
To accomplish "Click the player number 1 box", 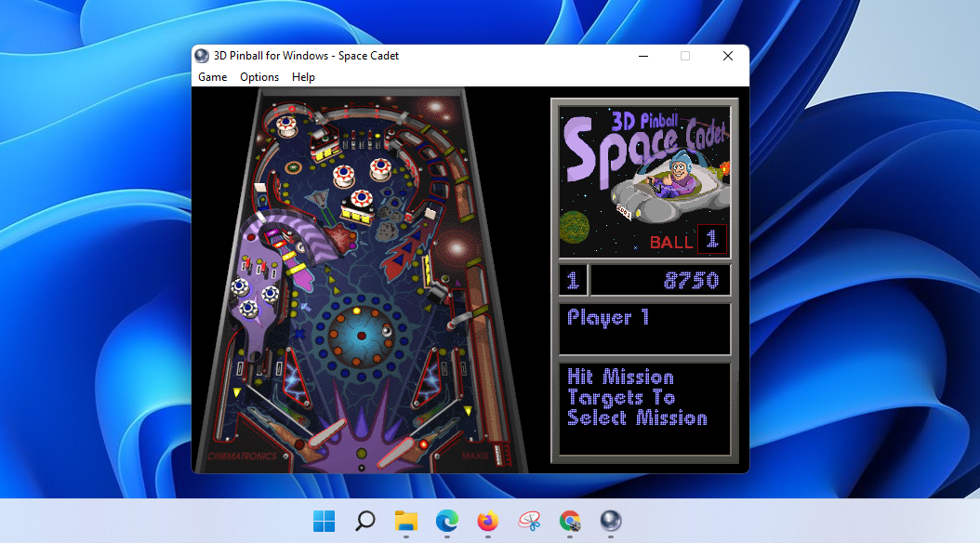I will coord(573,281).
